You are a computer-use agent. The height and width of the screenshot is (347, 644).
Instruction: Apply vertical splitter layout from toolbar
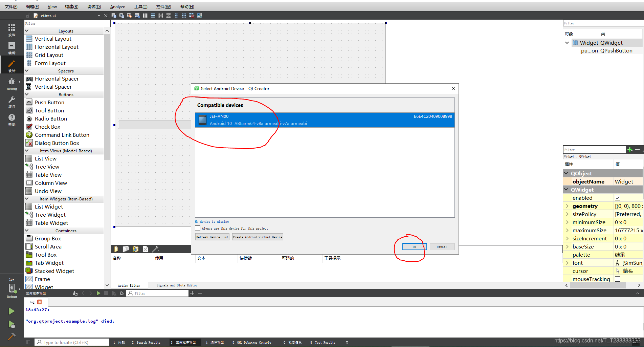[169, 16]
